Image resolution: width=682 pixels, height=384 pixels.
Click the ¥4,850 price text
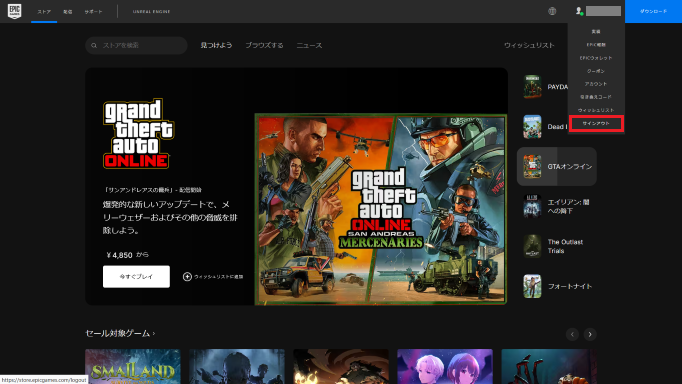click(x=119, y=255)
